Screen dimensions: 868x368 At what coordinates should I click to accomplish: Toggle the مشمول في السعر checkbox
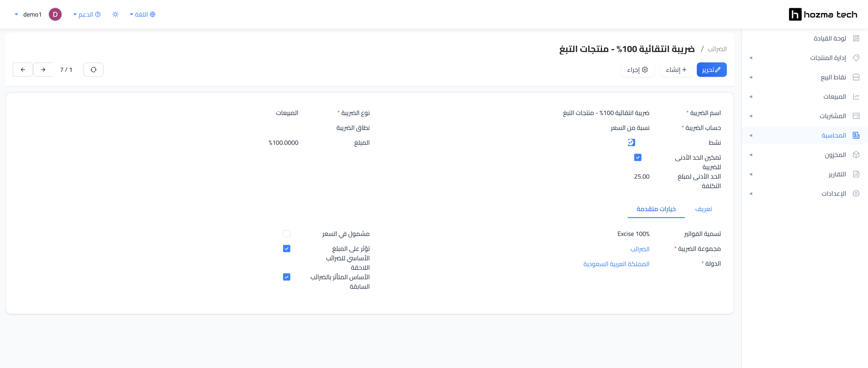point(287,234)
